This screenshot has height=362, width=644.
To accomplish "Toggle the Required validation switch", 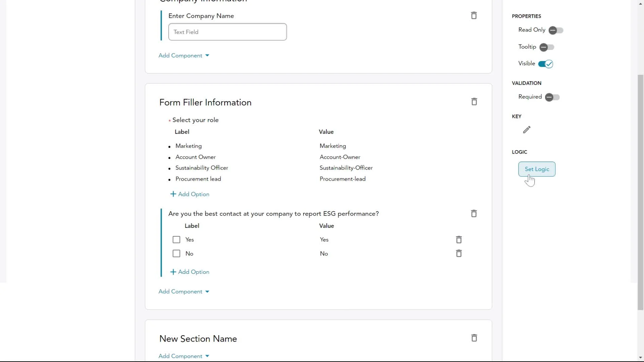I will (552, 97).
